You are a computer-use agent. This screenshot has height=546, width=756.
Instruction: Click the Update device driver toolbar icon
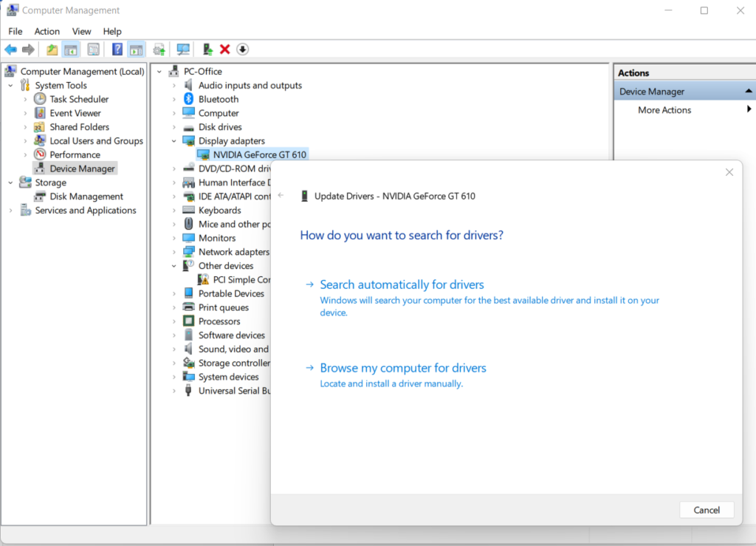207,50
